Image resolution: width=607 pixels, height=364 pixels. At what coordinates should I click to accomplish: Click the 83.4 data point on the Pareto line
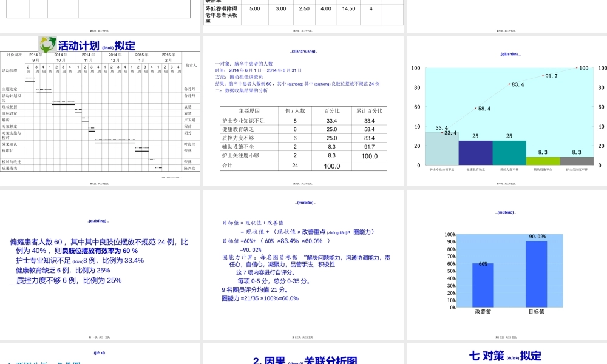tap(509, 84)
